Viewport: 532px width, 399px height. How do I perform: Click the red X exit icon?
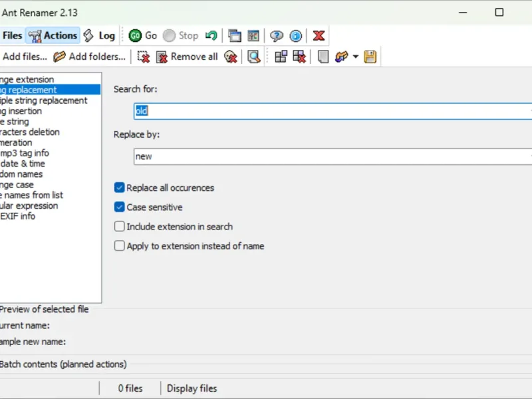(x=319, y=35)
